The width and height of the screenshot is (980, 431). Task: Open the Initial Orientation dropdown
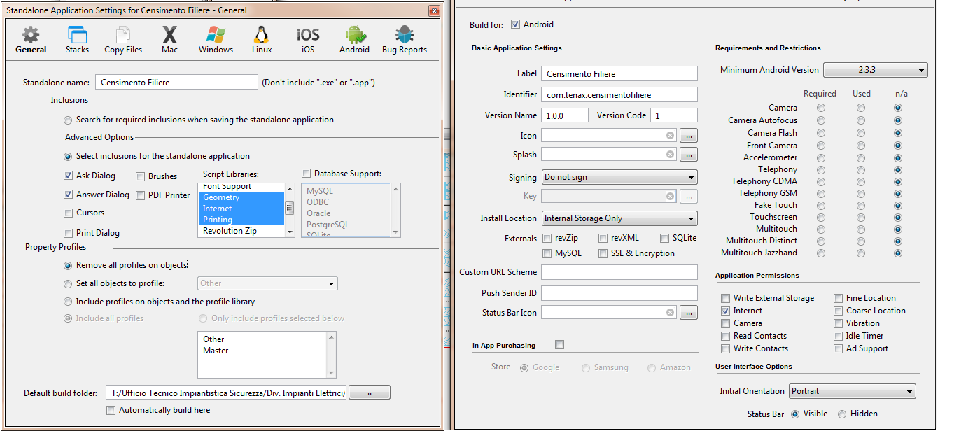click(x=853, y=391)
